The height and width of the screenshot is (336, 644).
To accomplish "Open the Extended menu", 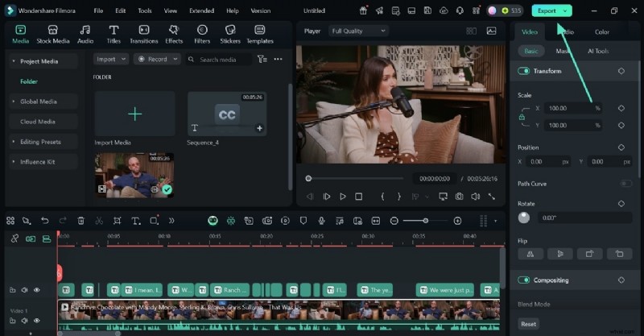I will [x=201, y=10].
